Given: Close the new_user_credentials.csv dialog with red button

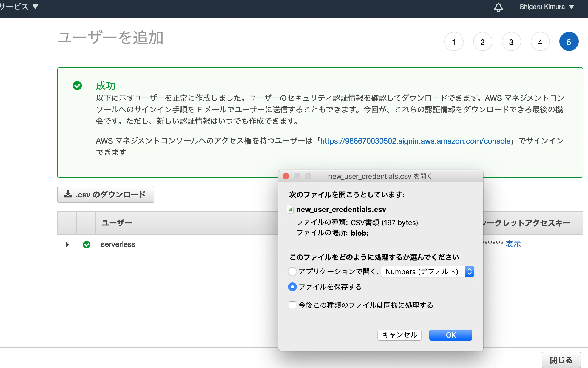Looking at the screenshot, I should (x=286, y=176).
